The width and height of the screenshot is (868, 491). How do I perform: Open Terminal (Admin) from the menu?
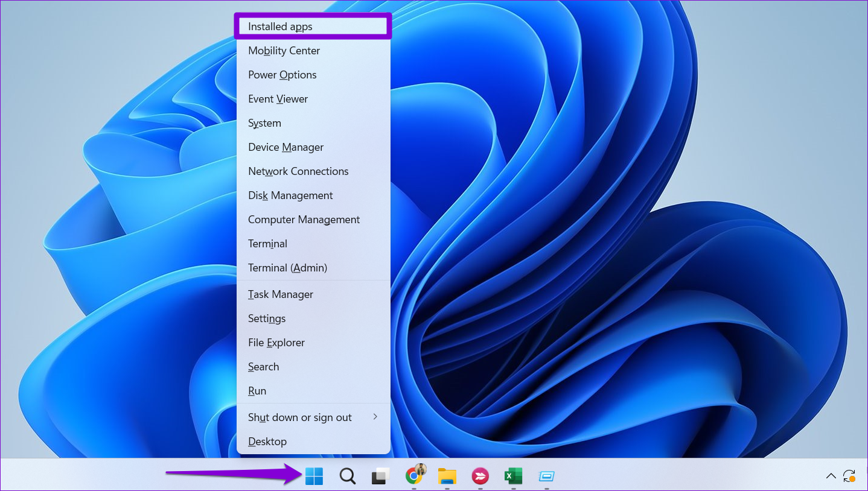click(x=287, y=267)
